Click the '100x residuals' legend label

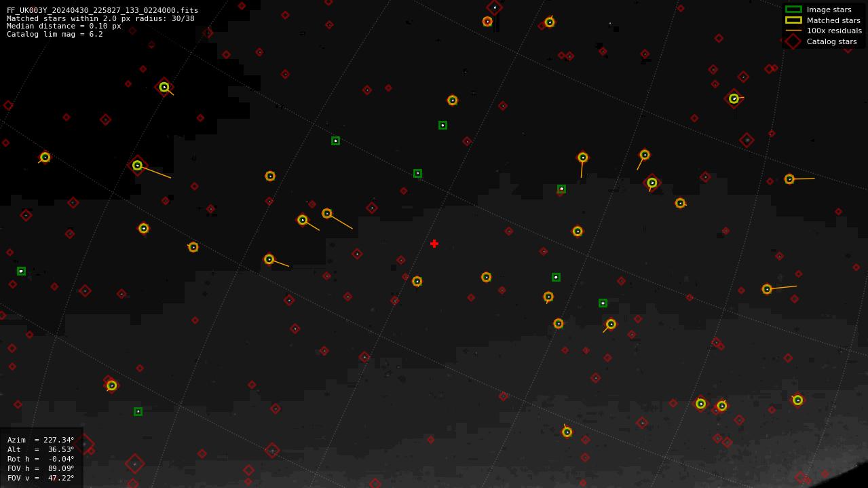tap(834, 31)
